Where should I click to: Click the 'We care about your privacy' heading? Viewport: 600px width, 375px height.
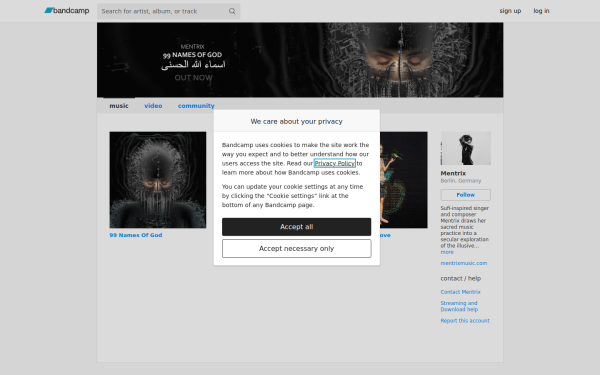point(296,121)
